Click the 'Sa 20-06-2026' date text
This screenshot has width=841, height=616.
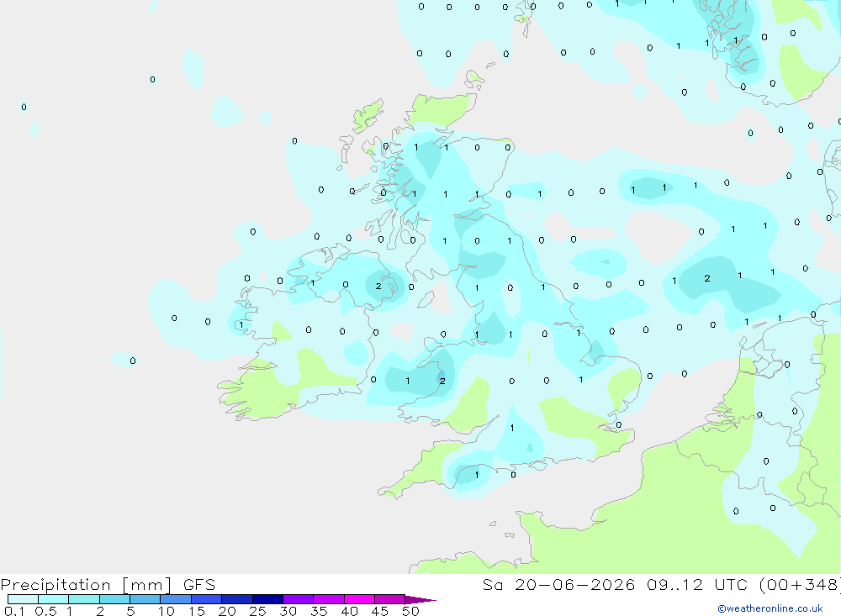(x=559, y=585)
